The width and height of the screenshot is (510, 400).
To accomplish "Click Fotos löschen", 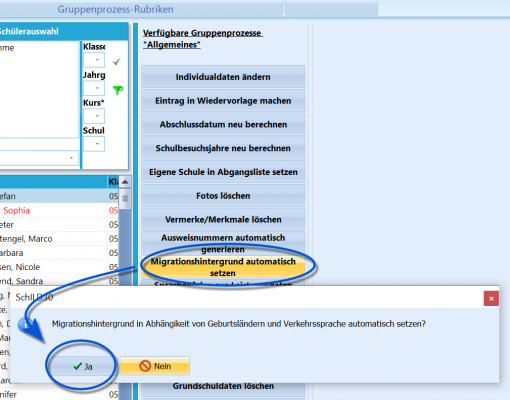I will click(223, 196).
